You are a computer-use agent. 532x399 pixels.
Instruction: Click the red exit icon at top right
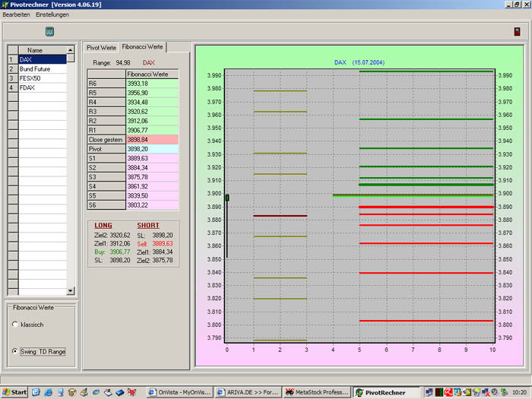coord(518,32)
